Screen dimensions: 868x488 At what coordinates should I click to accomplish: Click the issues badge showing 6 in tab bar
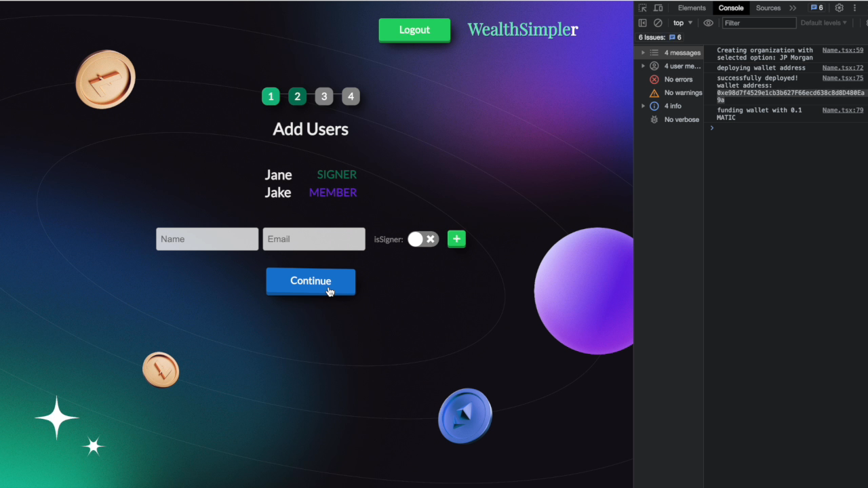(x=816, y=8)
